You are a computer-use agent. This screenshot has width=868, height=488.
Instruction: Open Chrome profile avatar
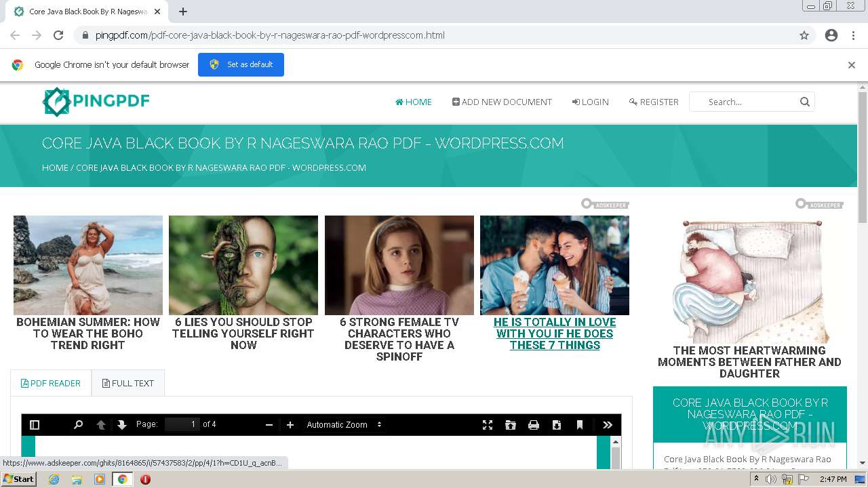[831, 35]
